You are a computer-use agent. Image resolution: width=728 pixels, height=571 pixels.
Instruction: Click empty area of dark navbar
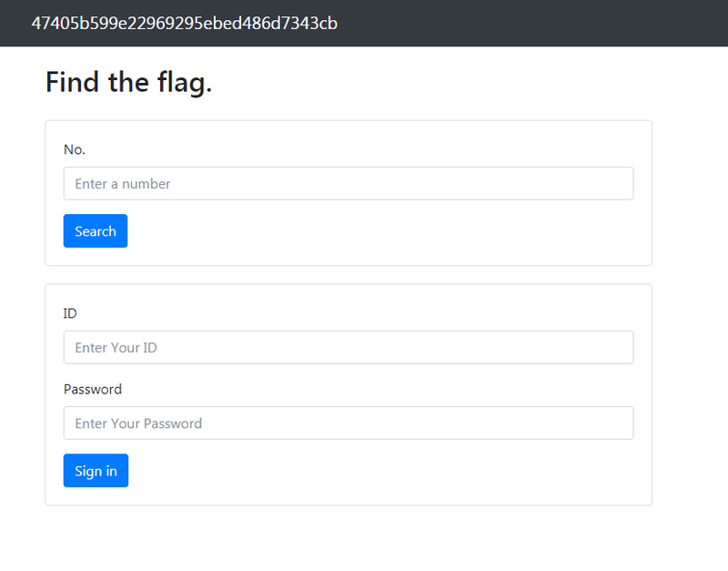click(x=534, y=24)
